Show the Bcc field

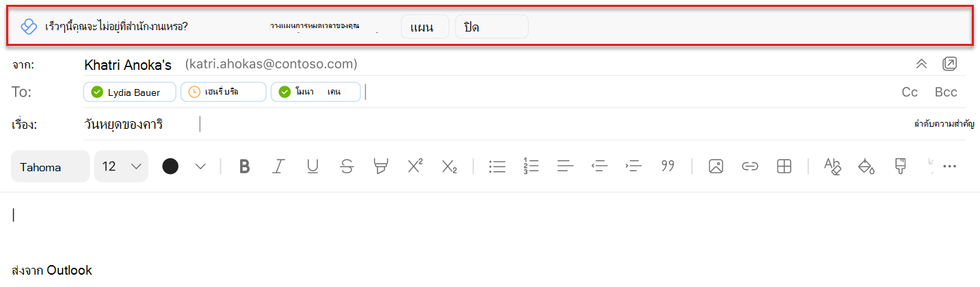click(946, 92)
